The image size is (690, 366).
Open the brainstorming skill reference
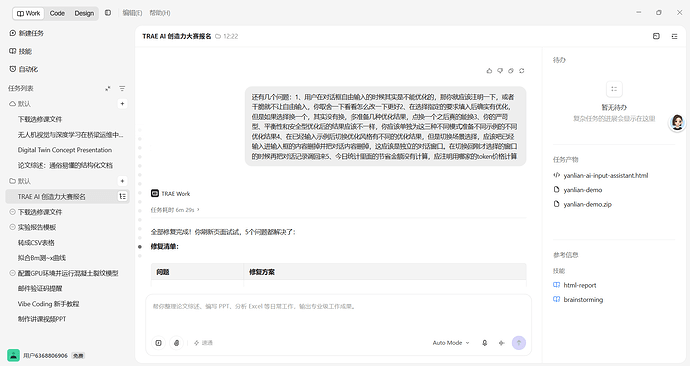[578, 300]
